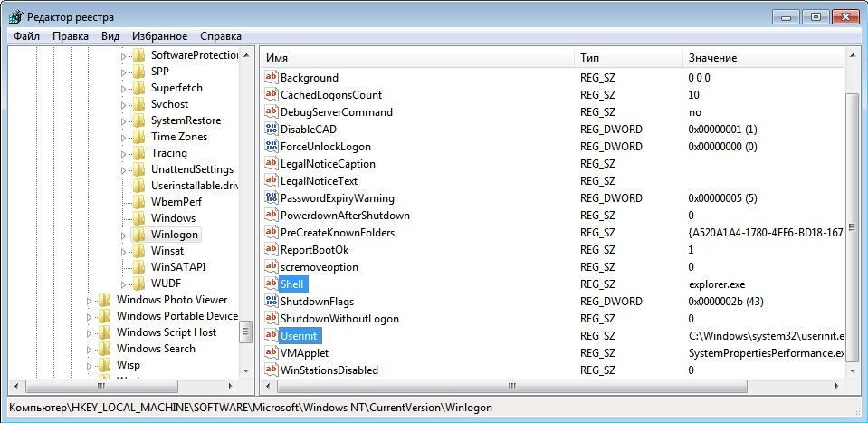
Task: Click the binary icon for ForceUnlockLogon
Action: 271,147
